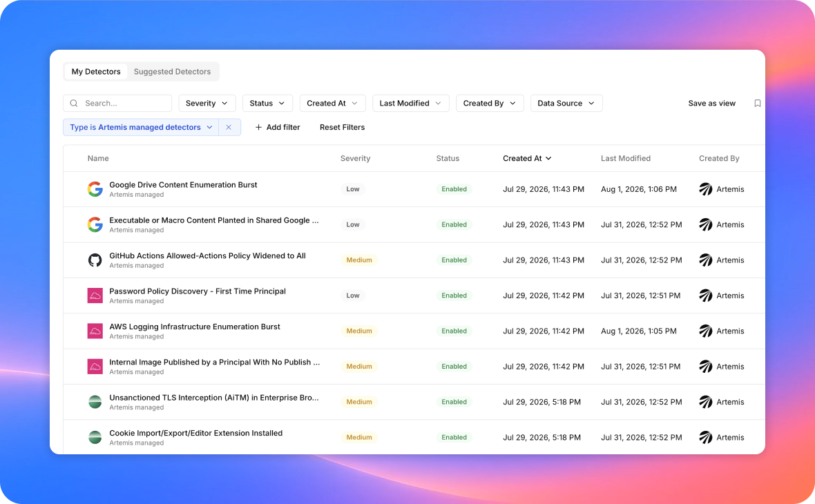The height and width of the screenshot is (504, 815).
Task: Click the Low severity badge for Executable or Macro row
Action: [353, 224]
